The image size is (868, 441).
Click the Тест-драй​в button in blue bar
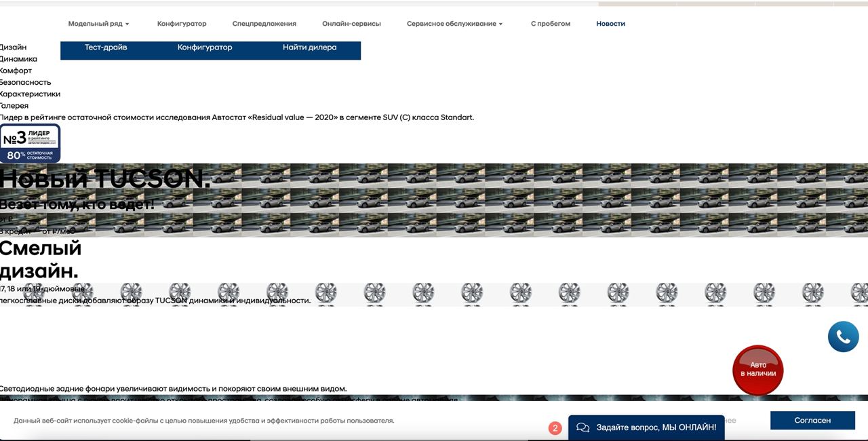(106, 47)
